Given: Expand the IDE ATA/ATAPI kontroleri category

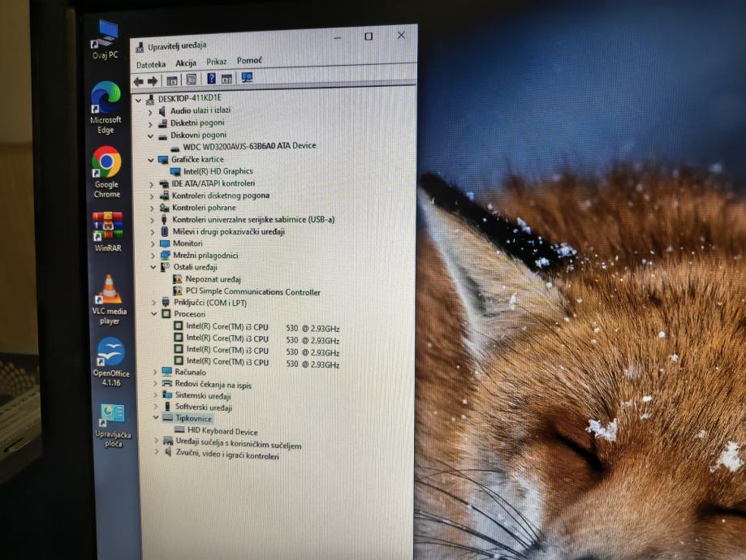Looking at the screenshot, I should pyautogui.click(x=151, y=184).
